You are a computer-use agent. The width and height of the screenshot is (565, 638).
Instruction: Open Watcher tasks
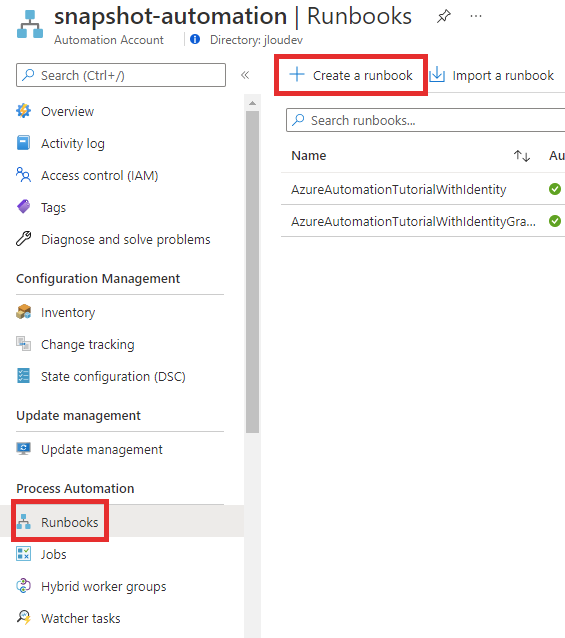[81, 619]
